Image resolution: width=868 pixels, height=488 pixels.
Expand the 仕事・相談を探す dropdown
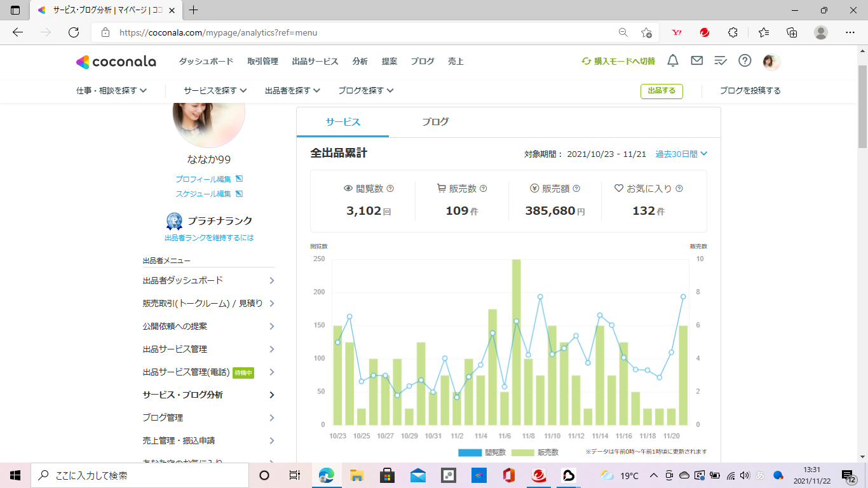pyautogui.click(x=111, y=91)
